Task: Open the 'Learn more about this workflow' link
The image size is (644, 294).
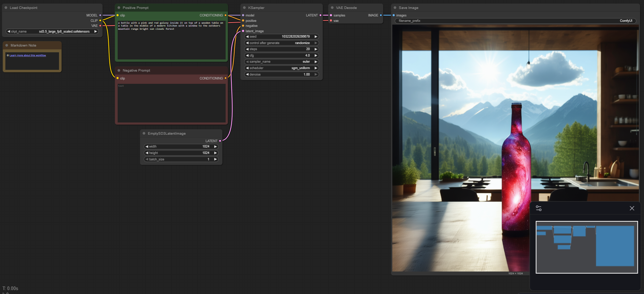Action: pyautogui.click(x=28, y=56)
